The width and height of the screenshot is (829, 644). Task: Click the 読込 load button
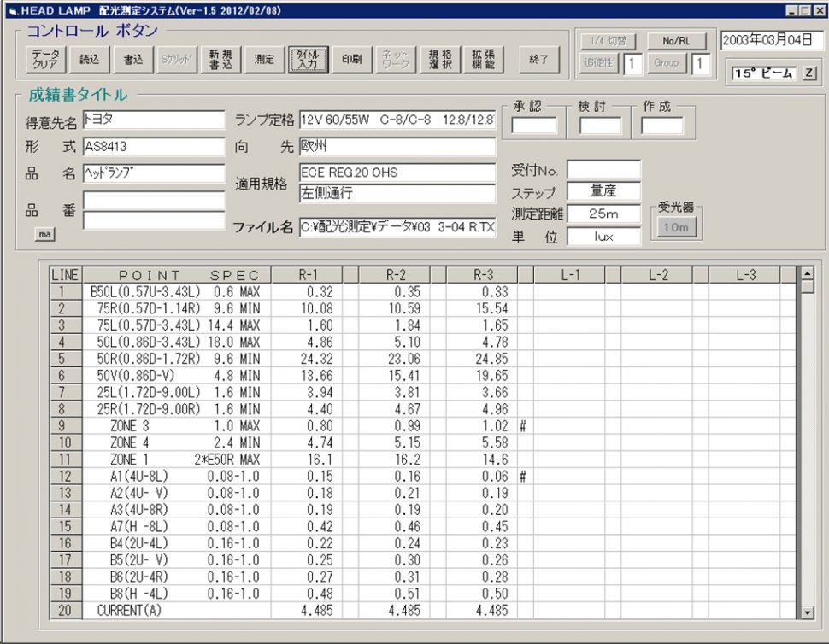pyautogui.click(x=90, y=59)
